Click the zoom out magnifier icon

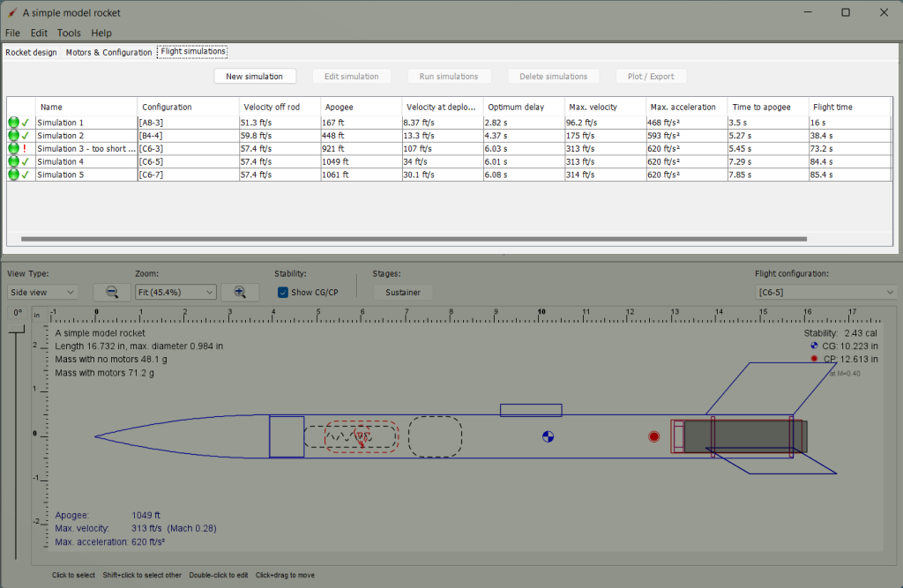coord(112,292)
